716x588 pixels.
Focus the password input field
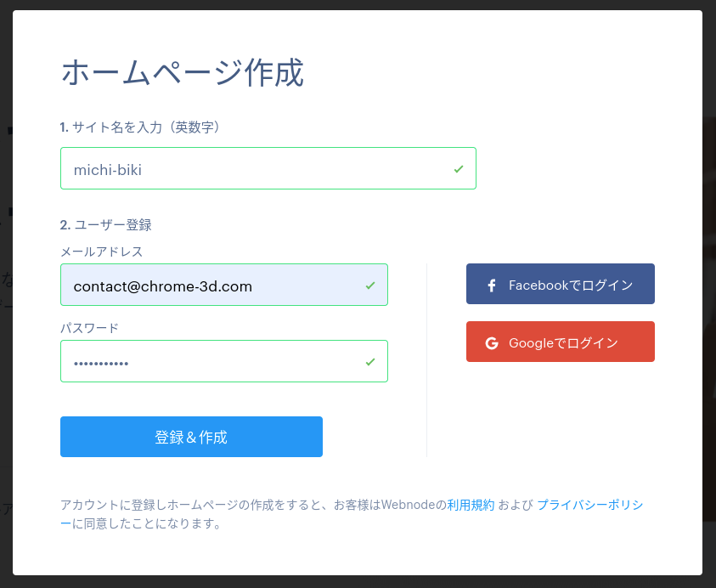[223, 361]
